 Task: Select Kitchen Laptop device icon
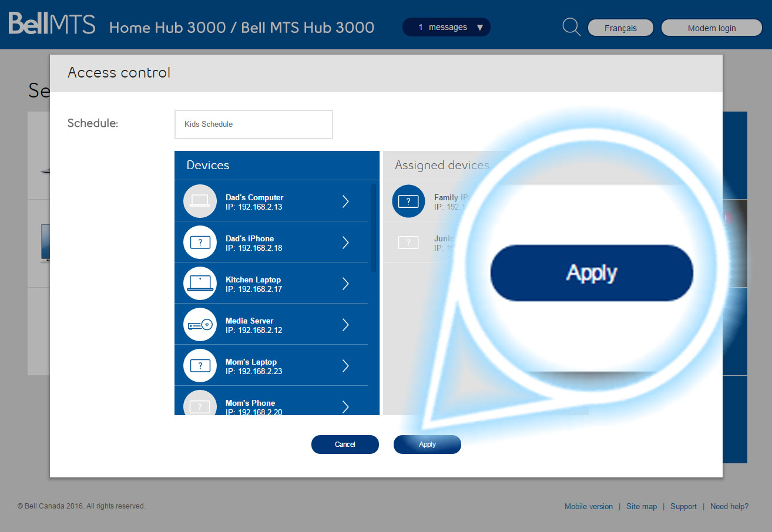click(200, 283)
